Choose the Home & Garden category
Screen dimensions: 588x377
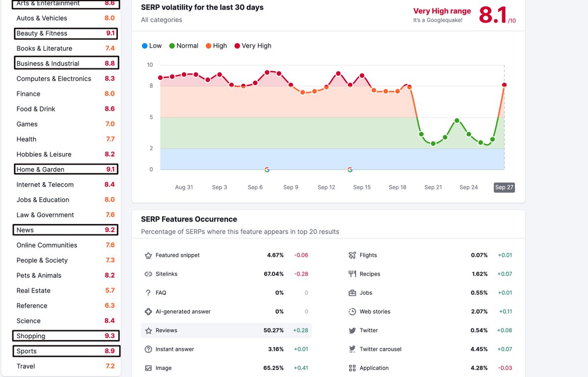pos(67,169)
